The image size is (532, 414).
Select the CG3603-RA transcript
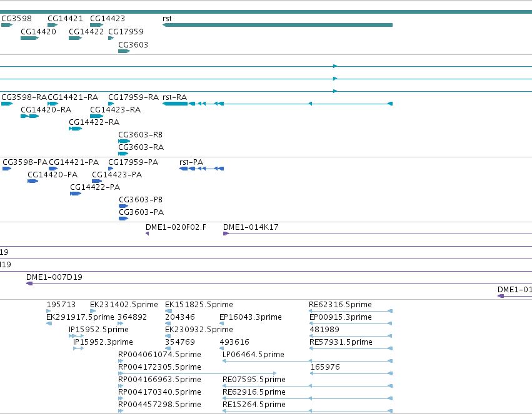[141, 148]
